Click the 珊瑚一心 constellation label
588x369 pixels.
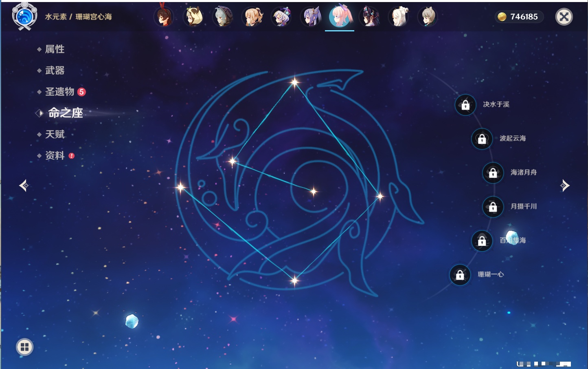coord(491,274)
